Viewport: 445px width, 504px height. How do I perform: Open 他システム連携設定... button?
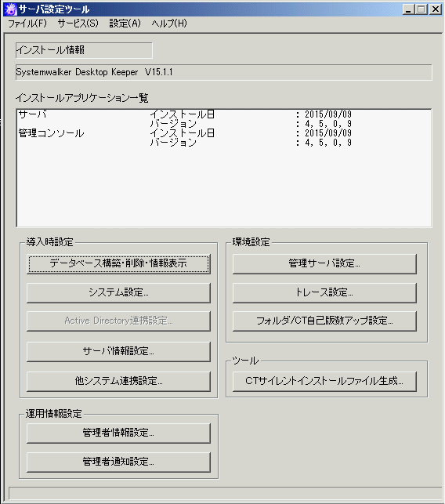tap(118, 381)
